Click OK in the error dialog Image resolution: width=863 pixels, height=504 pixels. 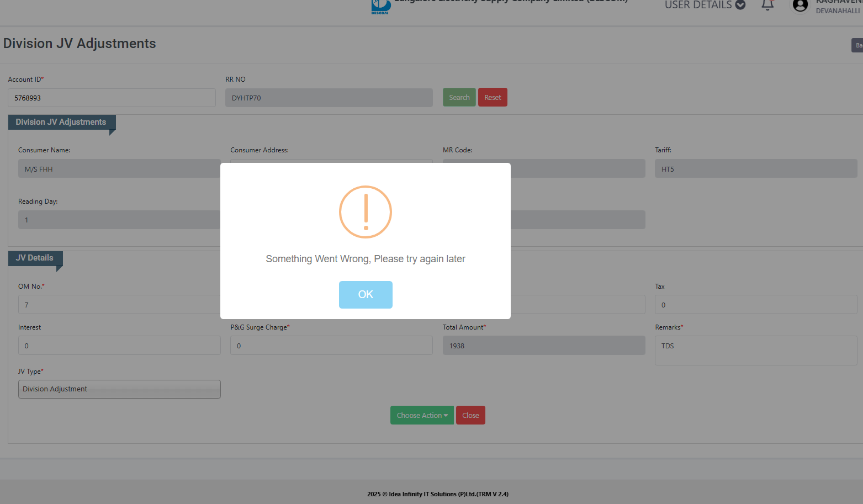click(x=366, y=294)
